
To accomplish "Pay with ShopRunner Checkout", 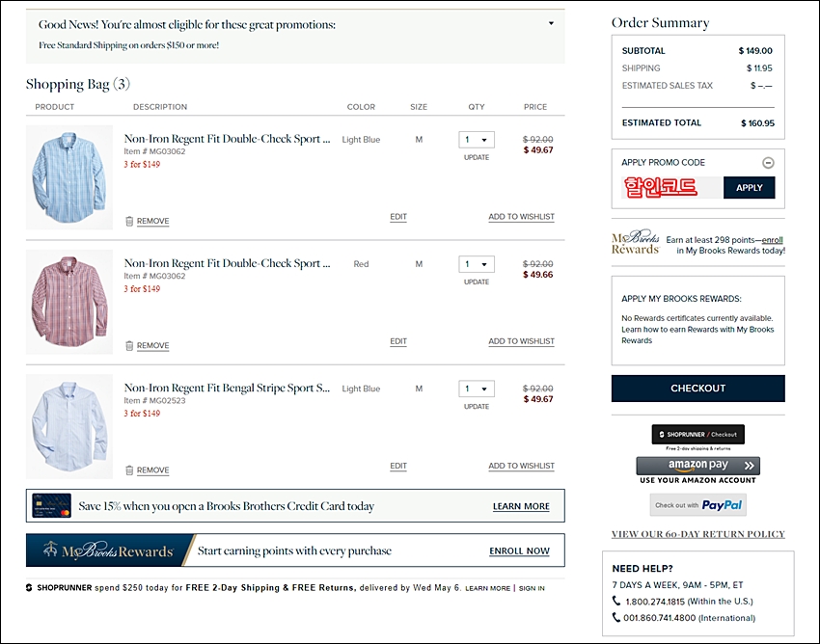I will tap(697, 435).
